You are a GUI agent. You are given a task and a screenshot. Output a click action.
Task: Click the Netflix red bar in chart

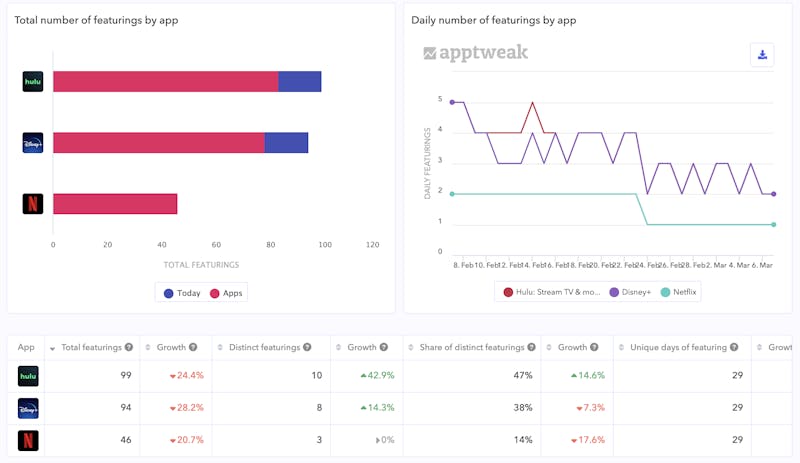pyautogui.click(x=114, y=204)
